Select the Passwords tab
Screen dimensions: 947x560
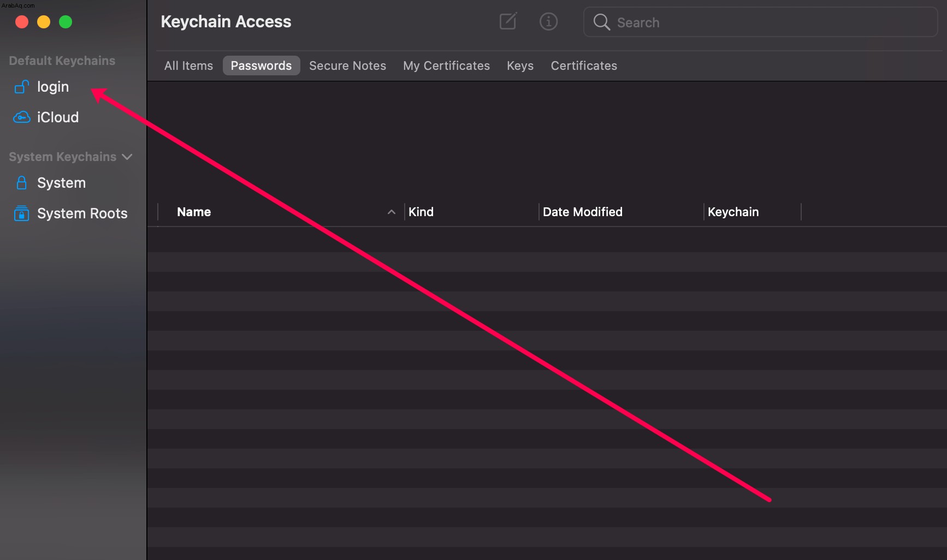pyautogui.click(x=261, y=65)
